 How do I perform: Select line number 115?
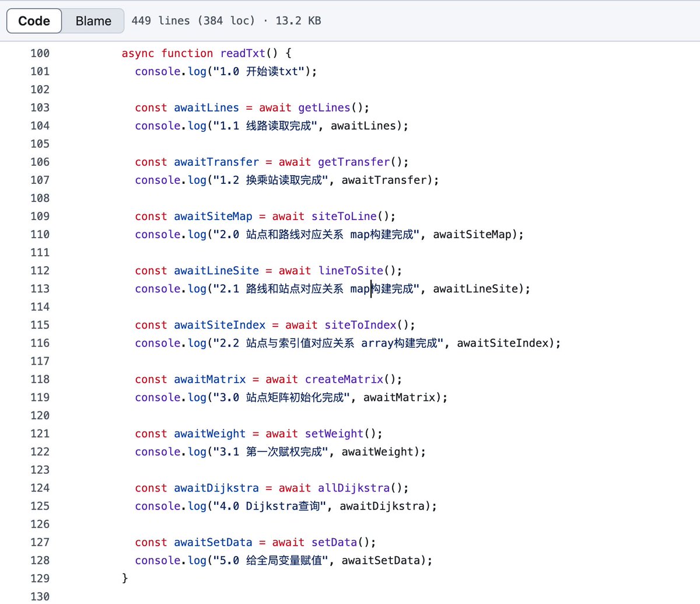40,324
